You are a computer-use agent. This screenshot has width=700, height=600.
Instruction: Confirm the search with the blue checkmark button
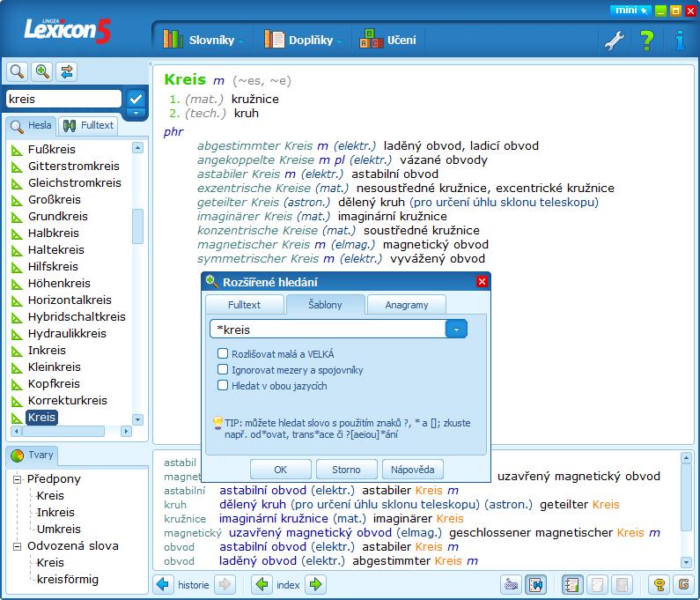tap(136, 99)
